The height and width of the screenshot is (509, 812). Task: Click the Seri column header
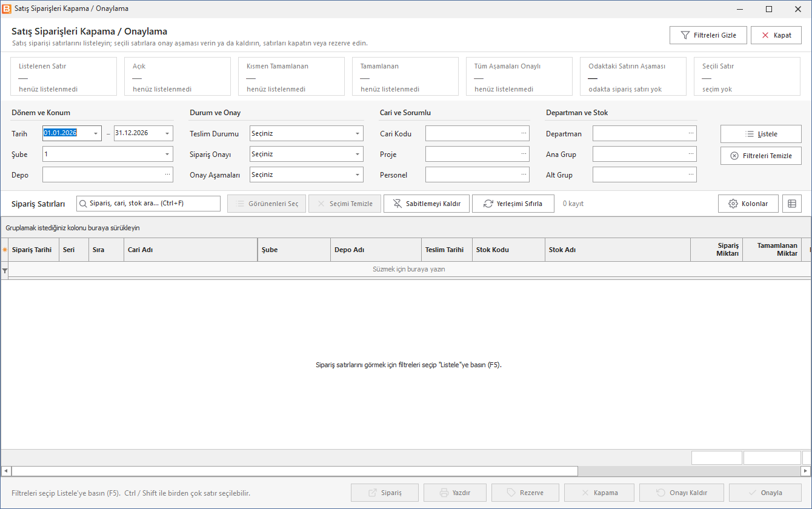click(74, 250)
